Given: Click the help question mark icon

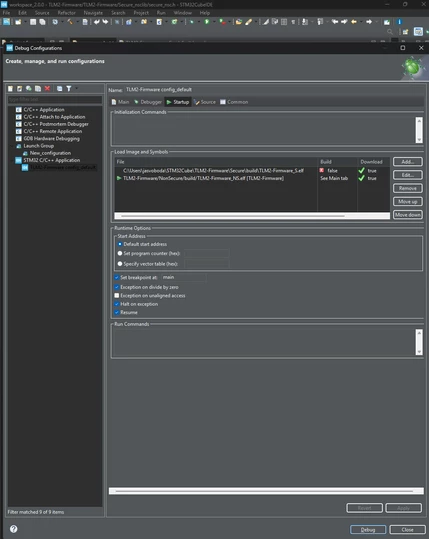Looking at the screenshot, I should (x=14, y=529).
